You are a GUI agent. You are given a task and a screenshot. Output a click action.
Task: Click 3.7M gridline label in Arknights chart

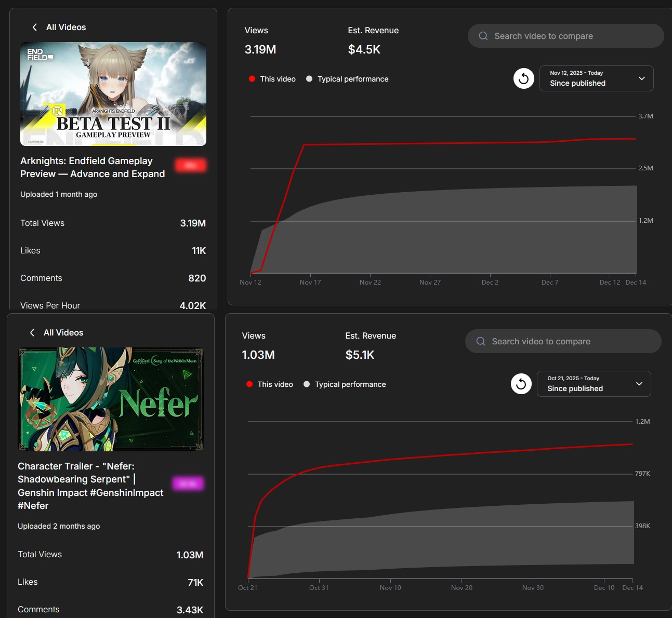pos(645,116)
